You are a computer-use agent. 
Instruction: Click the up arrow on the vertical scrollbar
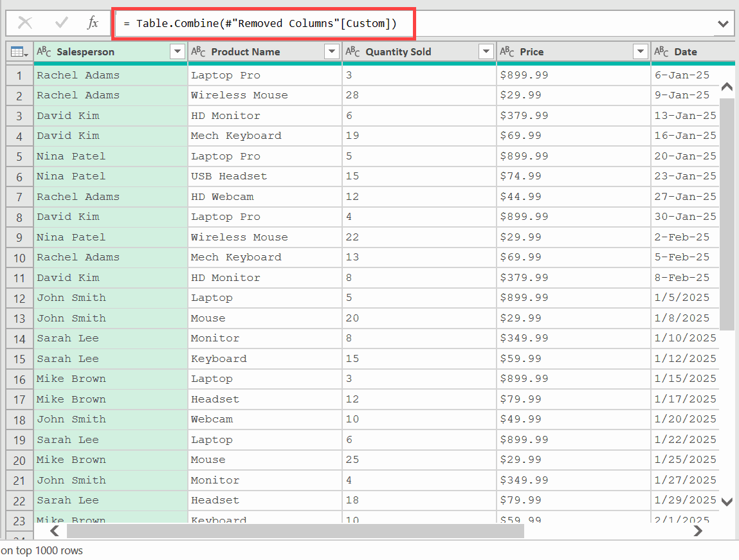(x=727, y=87)
